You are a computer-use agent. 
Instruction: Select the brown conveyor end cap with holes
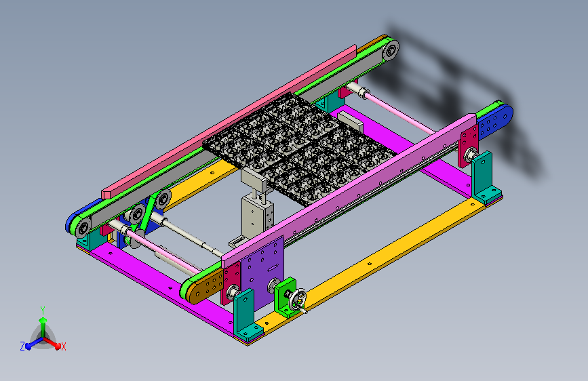coord(204,286)
